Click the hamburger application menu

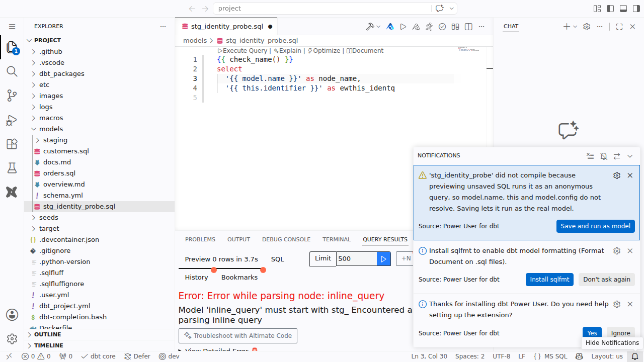pyautogui.click(x=12, y=26)
